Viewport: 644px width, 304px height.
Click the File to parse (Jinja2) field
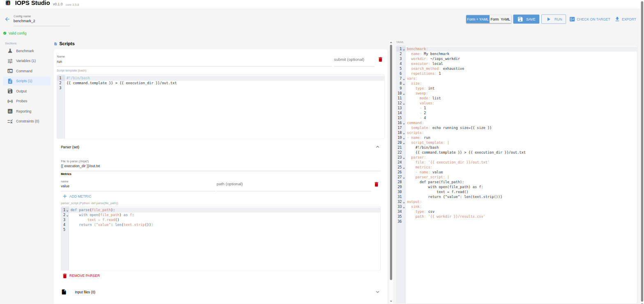click(221, 166)
